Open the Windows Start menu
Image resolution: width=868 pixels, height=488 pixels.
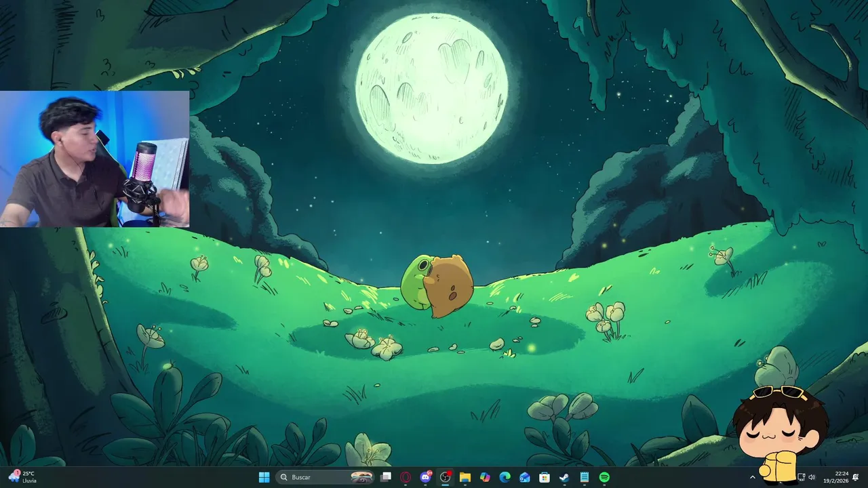pyautogui.click(x=264, y=477)
